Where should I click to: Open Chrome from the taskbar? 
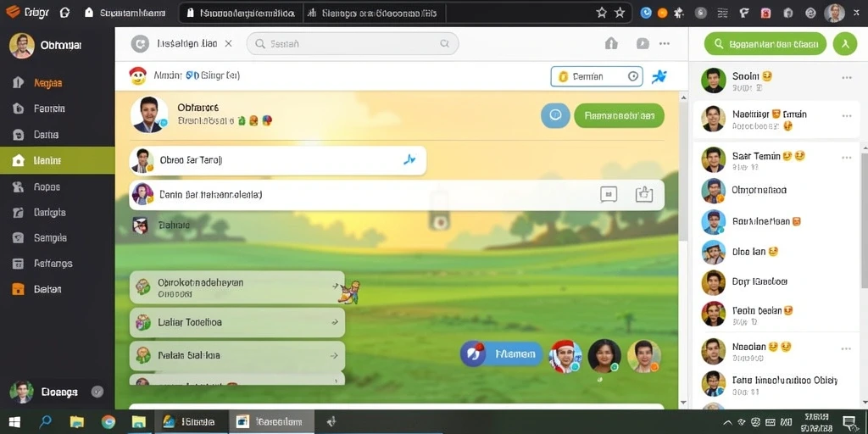click(x=108, y=422)
